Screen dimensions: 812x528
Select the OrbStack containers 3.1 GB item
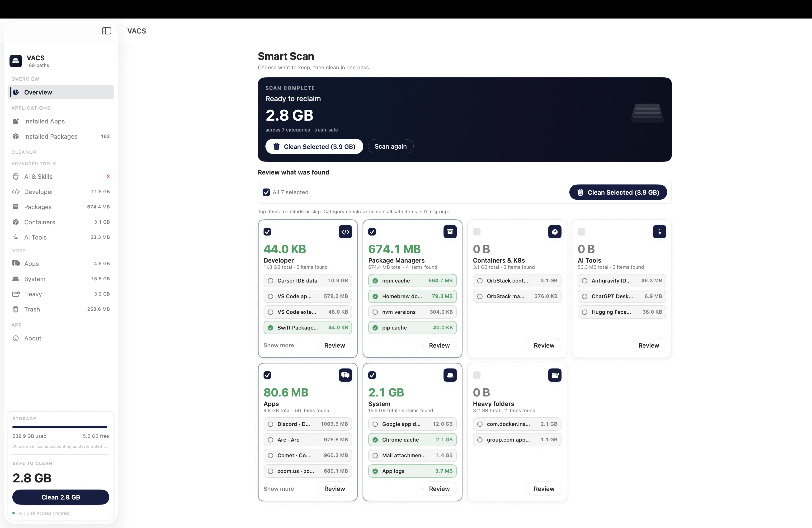tap(517, 281)
